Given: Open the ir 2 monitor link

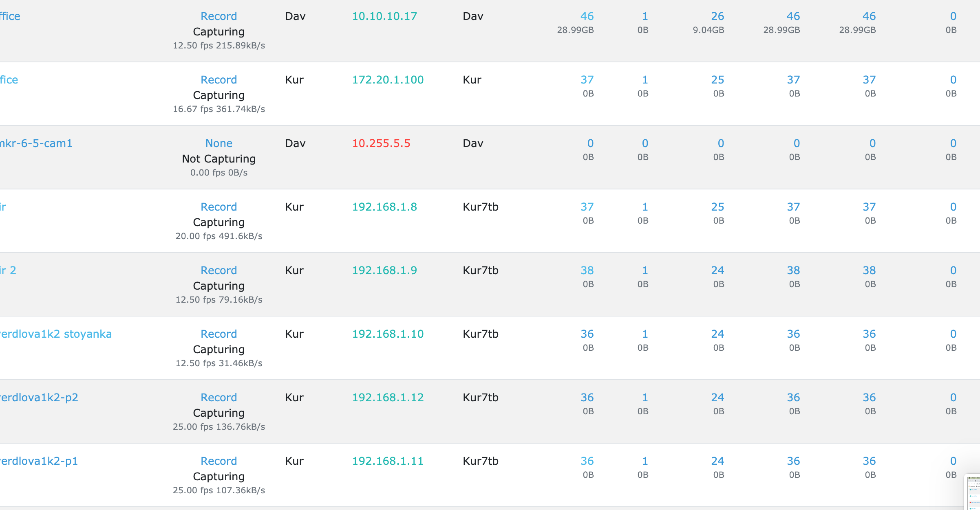Looking at the screenshot, I should [8, 270].
